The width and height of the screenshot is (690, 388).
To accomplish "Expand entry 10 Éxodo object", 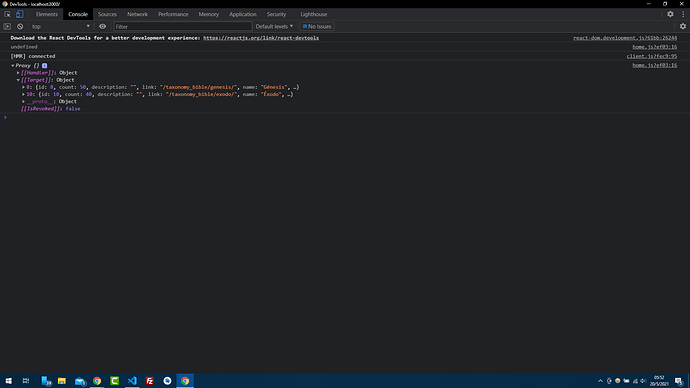I will point(23,94).
